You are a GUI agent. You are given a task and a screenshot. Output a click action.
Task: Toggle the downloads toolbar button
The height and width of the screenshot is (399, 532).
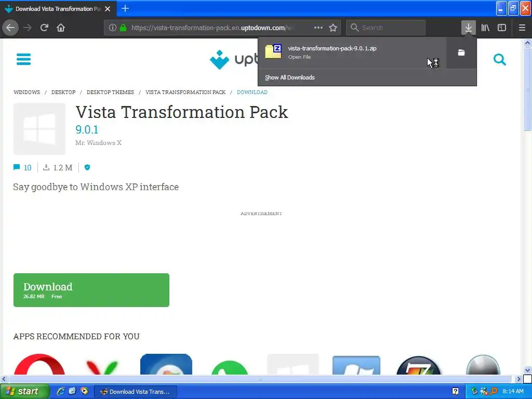coord(468,28)
